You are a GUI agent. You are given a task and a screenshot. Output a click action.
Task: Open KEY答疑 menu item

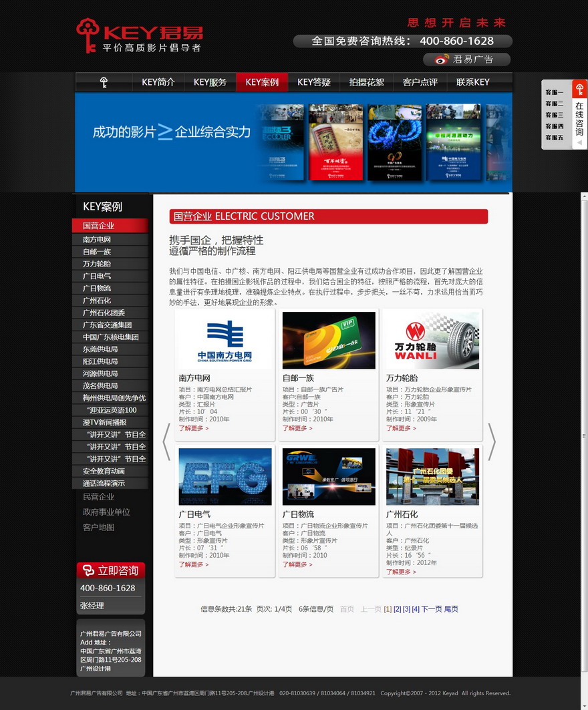coord(314,82)
